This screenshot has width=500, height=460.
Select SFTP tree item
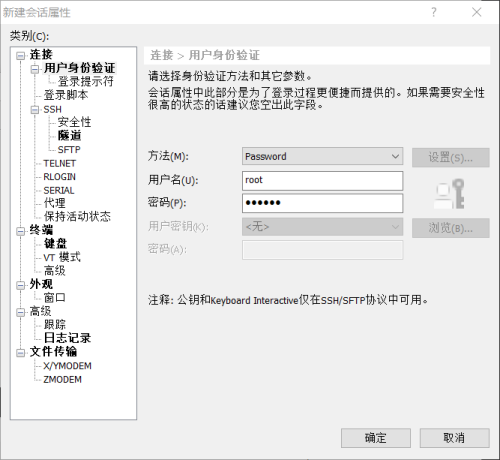pos(69,150)
